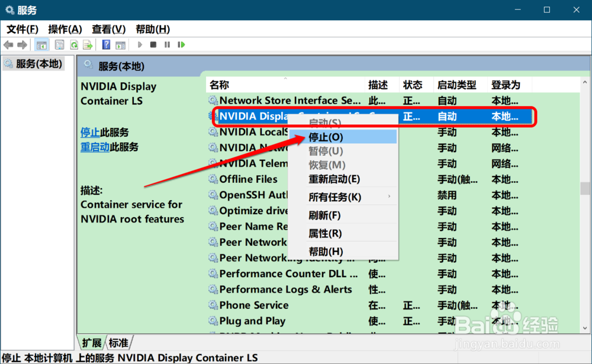The height and width of the screenshot is (364, 592).
Task: Click the 停止 link for this service
Action: [90, 133]
